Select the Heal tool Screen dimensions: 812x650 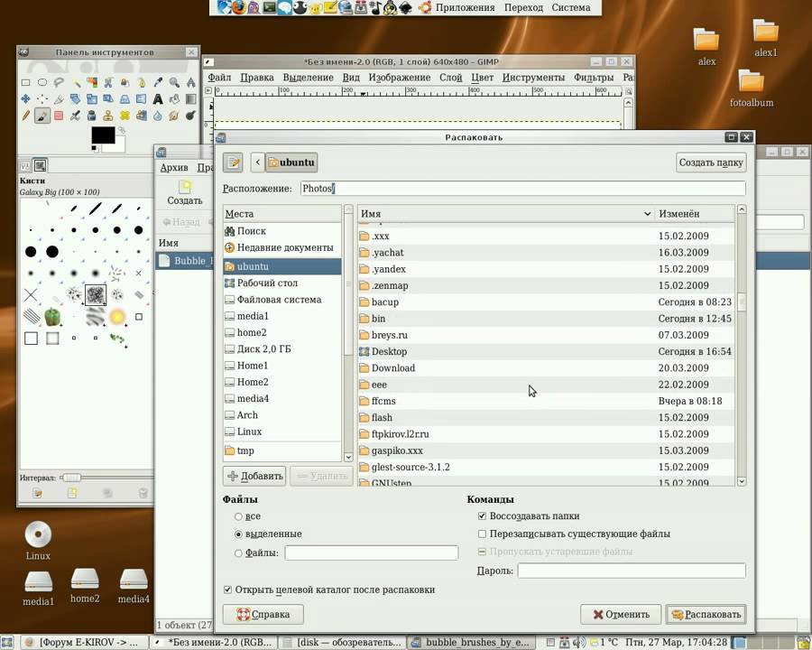coord(125,115)
